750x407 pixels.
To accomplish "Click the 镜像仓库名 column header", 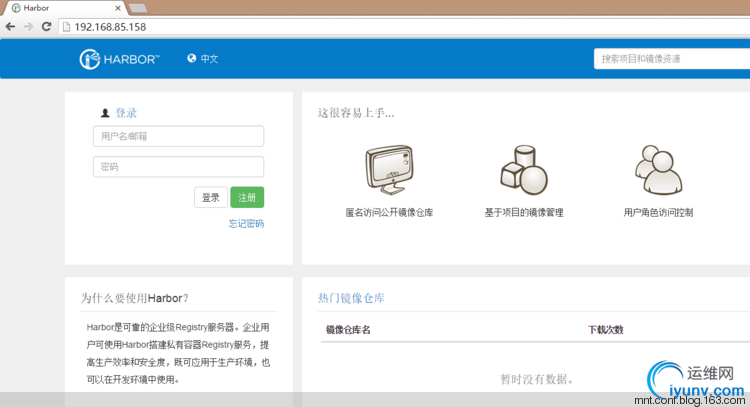I will point(348,330).
